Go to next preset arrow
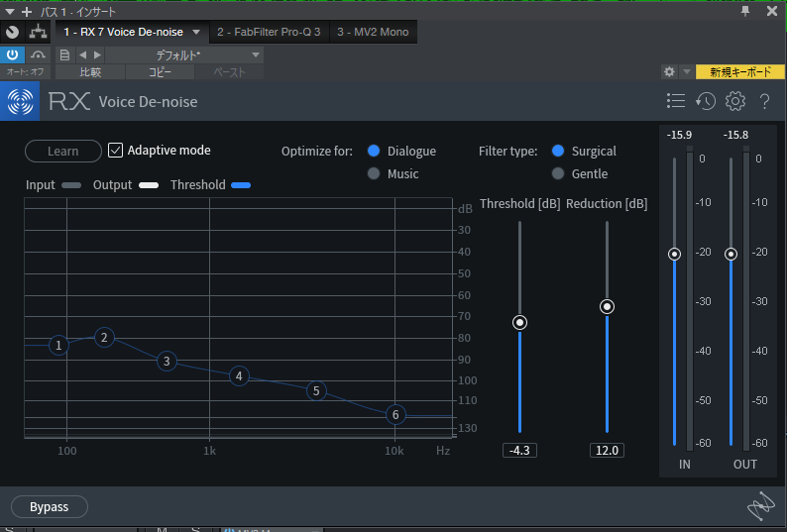The height and width of the screenshot is (532, 787). click(97, 54)
